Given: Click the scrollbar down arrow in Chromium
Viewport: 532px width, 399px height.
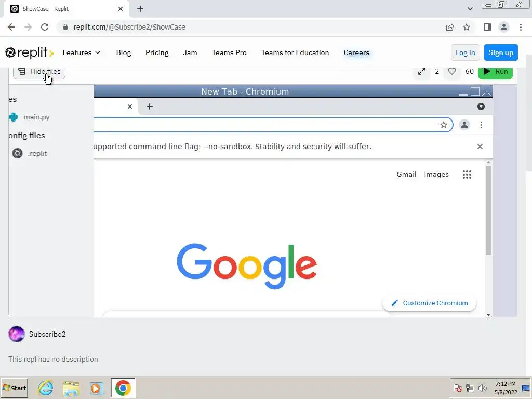Looking at the screenshot, I should (x=488, y=315).
